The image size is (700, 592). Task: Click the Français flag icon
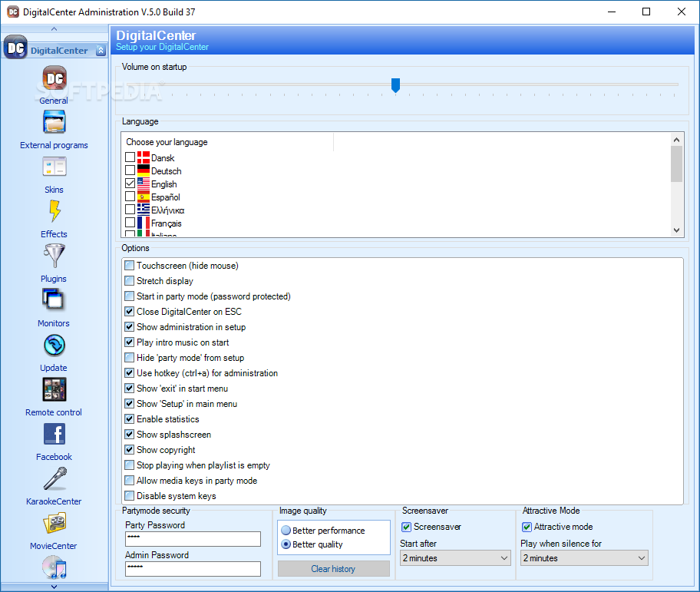[x=144, y=223]
